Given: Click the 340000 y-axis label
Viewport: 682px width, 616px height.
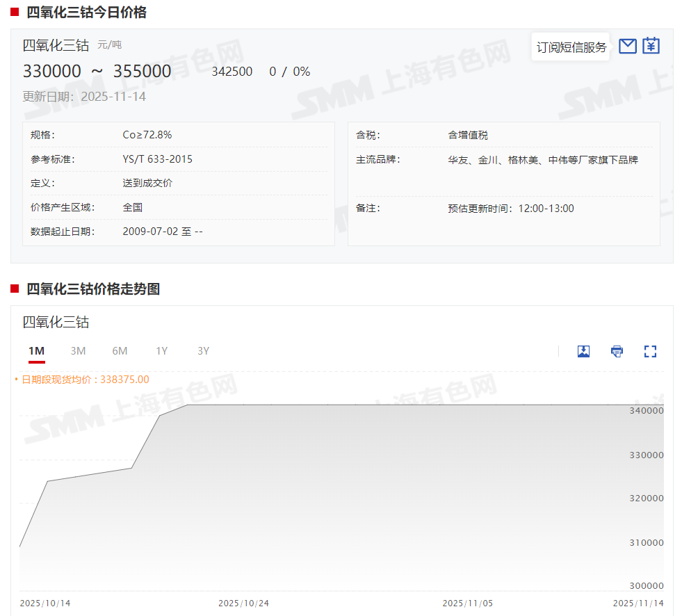Looking at the screenshot, I should (646, 411).
